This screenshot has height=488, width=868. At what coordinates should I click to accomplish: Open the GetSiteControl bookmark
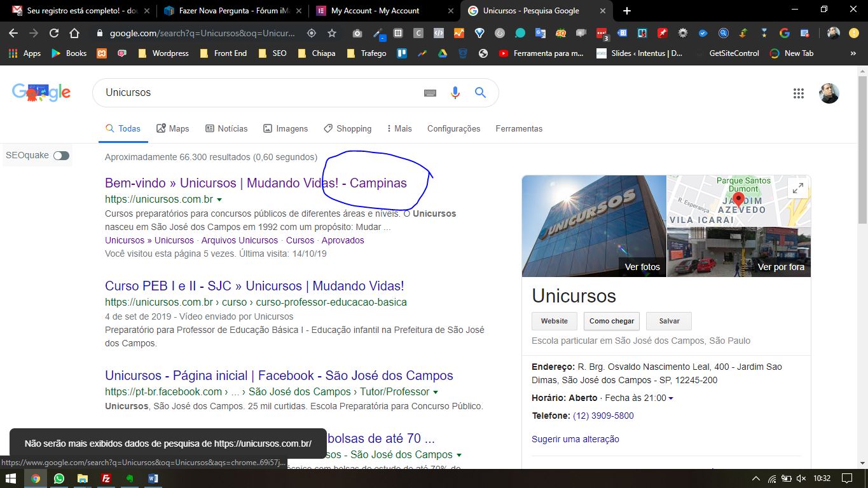pyautogui.click(x=727, y=53)
